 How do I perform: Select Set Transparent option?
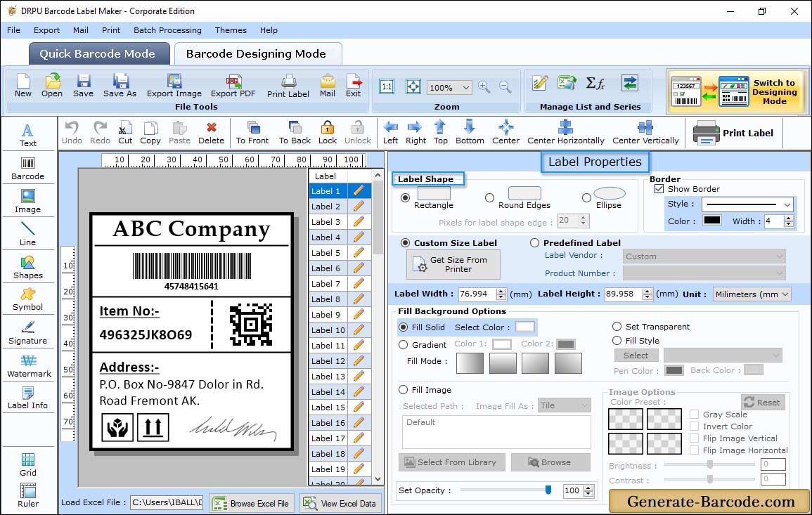617,327
